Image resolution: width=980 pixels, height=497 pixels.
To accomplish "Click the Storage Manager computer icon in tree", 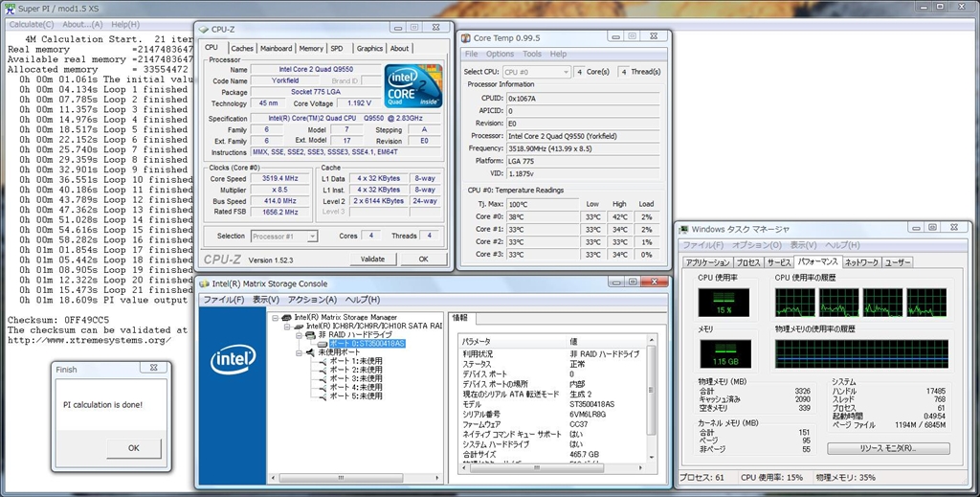I will point(287,318).
